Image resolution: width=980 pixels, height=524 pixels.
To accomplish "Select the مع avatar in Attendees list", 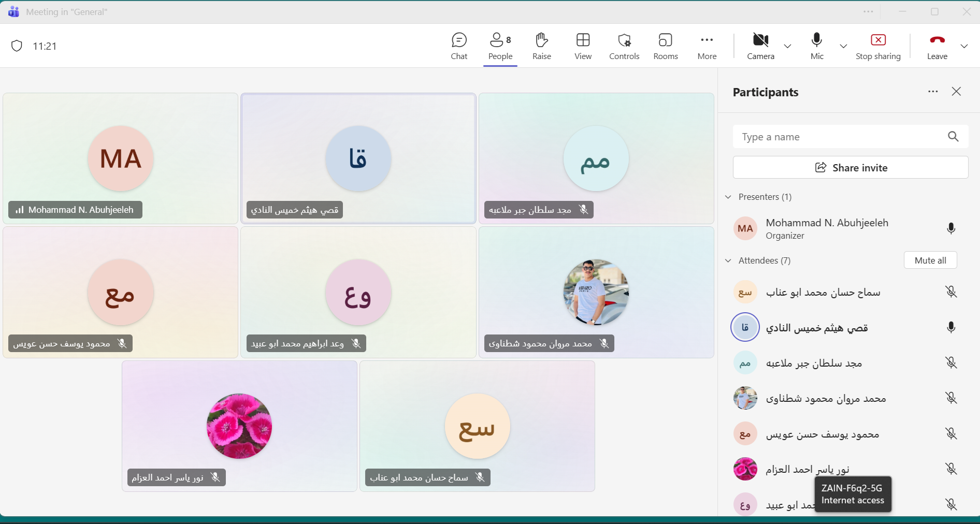I will tap(745, 434).
